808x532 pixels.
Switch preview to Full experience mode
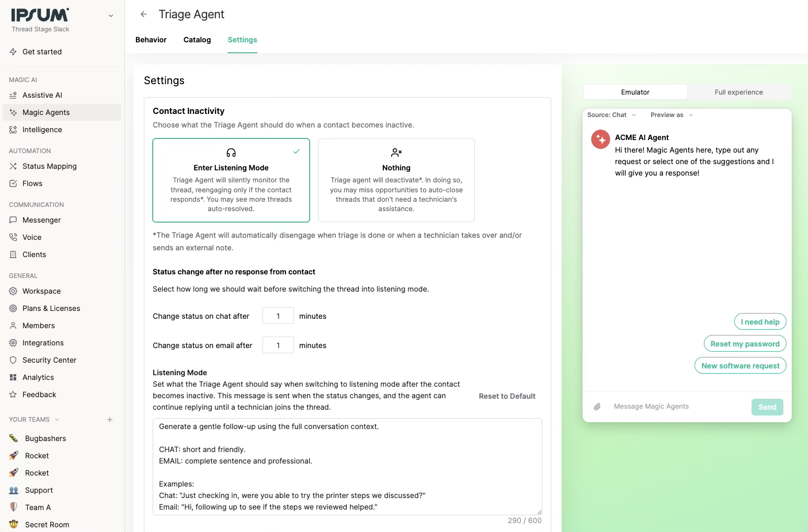pos(738,92)
